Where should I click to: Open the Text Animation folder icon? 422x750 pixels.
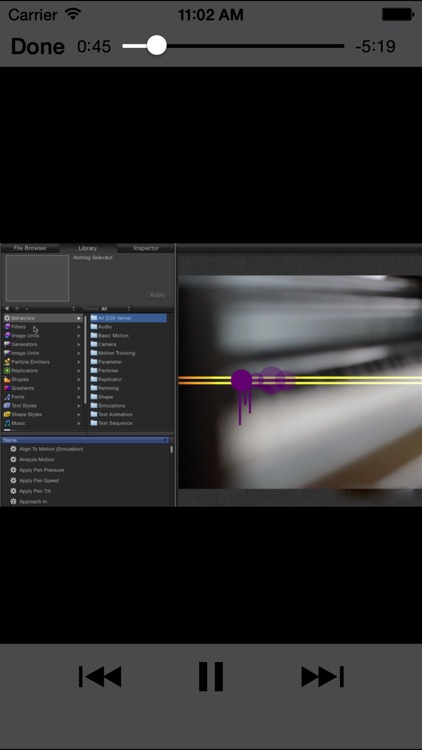(94, 414)
